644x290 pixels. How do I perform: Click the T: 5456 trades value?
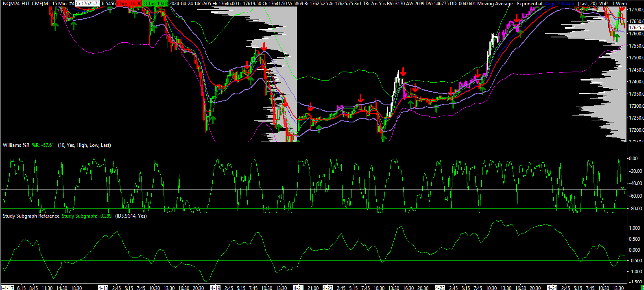pyautogui.click(x=108, y=3)
